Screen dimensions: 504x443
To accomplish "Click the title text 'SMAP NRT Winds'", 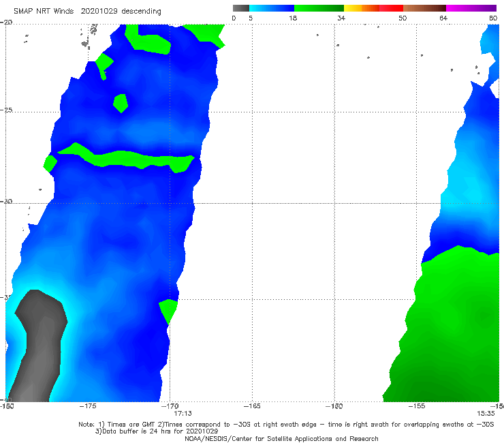I will click(44, 12).
